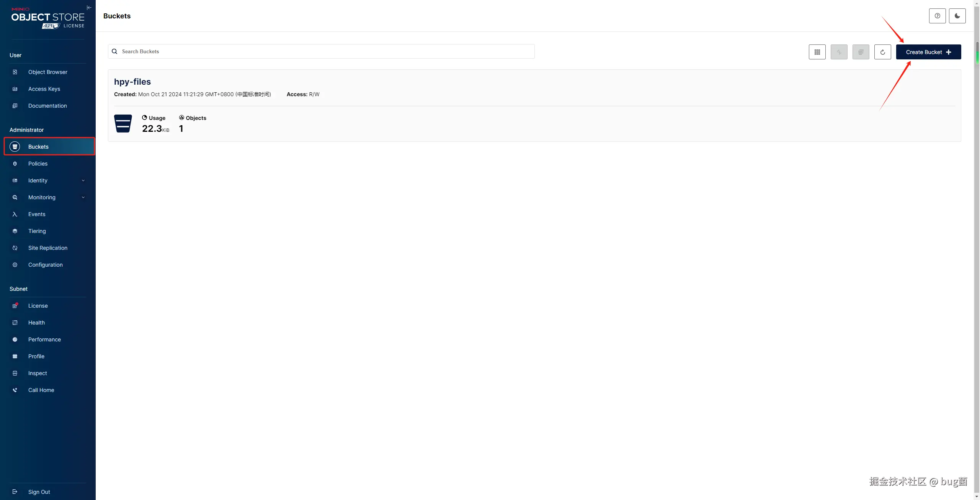
Task: Click the disabled replication icon button
Action: point(839,52)
